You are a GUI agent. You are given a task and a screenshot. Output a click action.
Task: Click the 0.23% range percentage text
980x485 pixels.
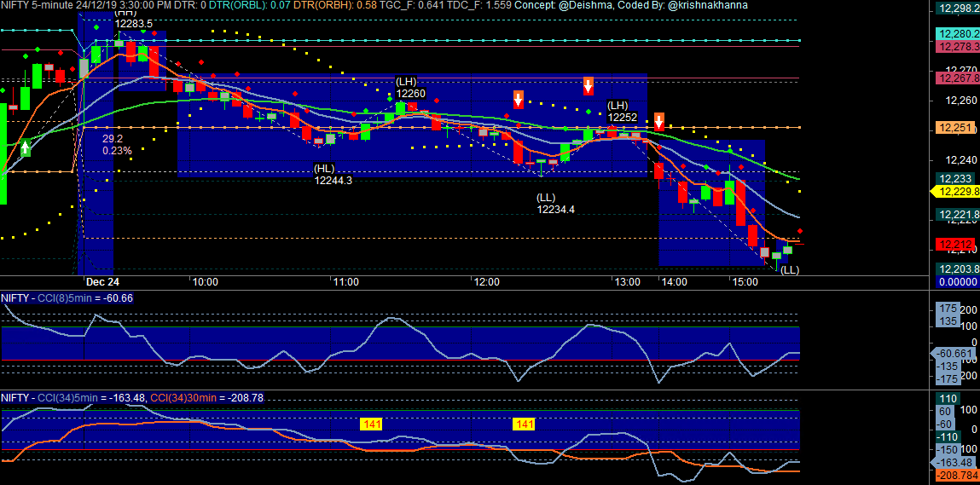[117, 151]
